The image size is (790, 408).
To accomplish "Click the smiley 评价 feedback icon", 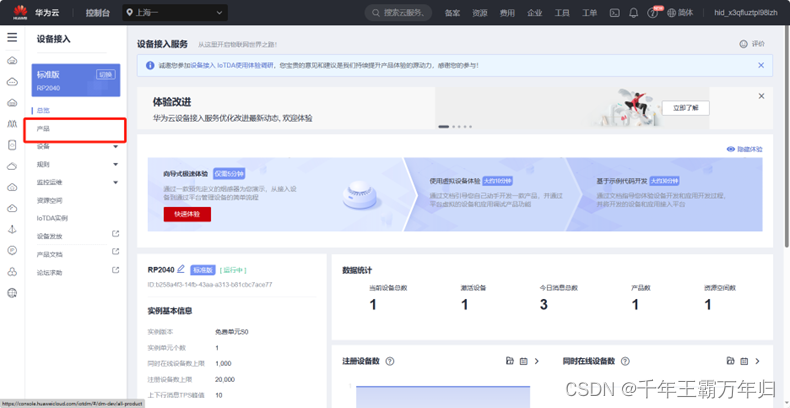I will point(743,44).
